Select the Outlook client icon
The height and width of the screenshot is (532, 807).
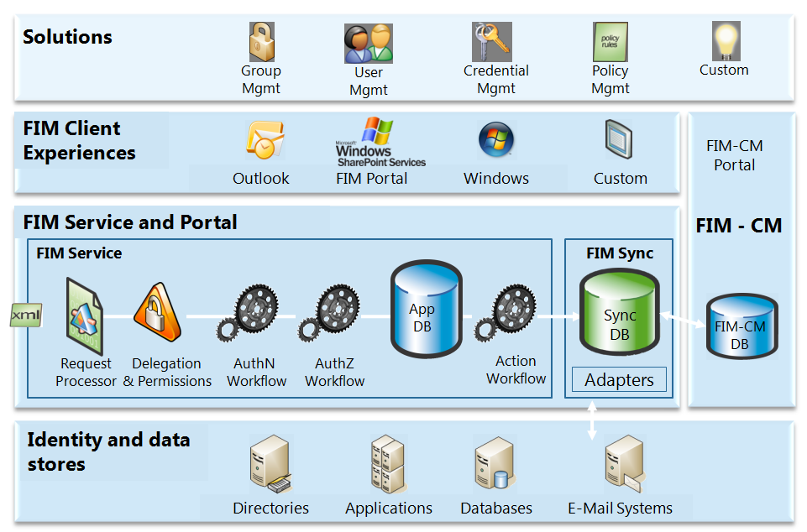pyautogui.click(x=265, y=141)
